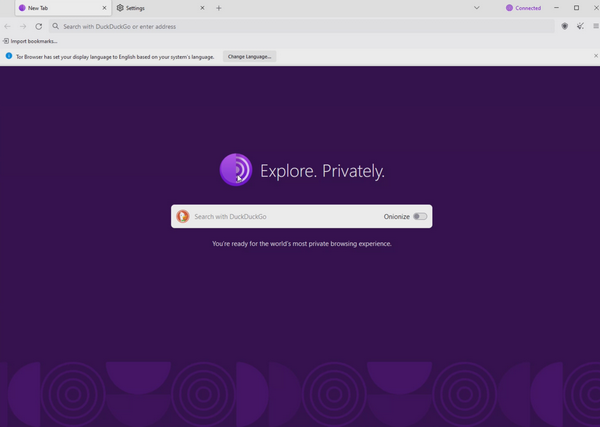Open the hamburger application menu
Viewport: 600px width, 427px height.
(595, 26)
